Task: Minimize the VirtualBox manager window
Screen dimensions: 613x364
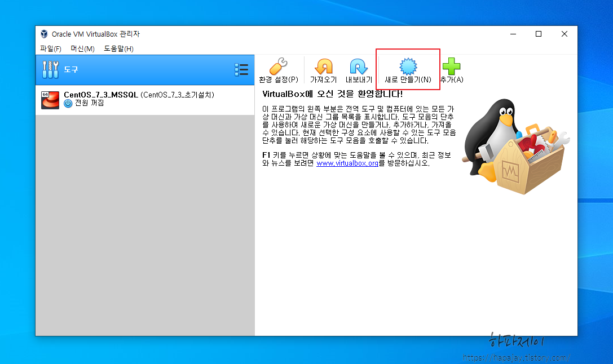Action: tap(513, 34)
